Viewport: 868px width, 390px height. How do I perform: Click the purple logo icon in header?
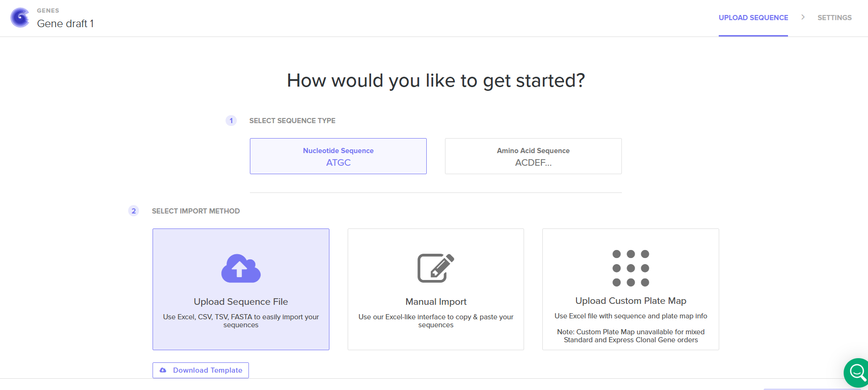(x=20, y=18)
